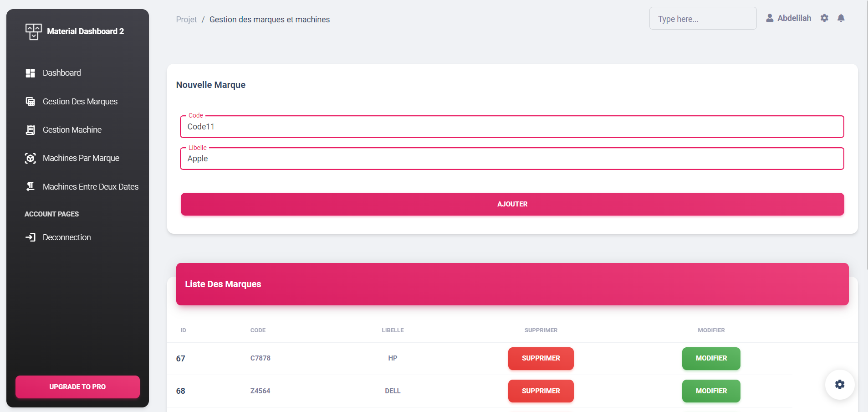Screen dimensions: 868x412
Task: Click the ACCOUNT PAGES section label
Action: (51, 214)
